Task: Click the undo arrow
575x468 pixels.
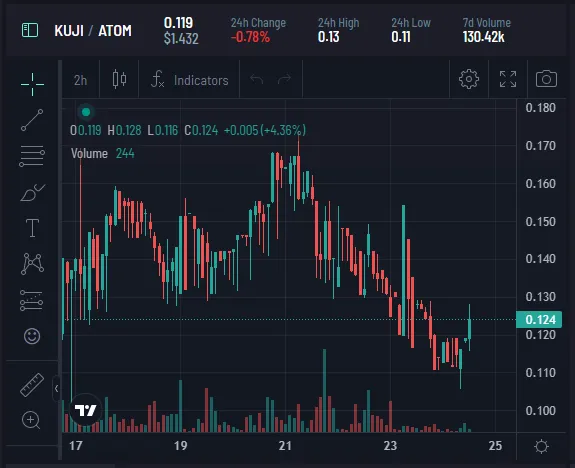Action: (256, 79)
